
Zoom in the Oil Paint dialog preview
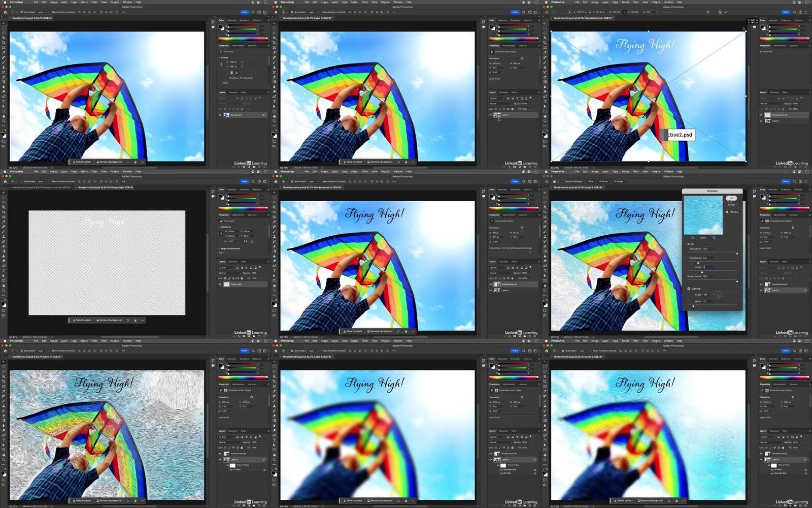click(714, 237)
